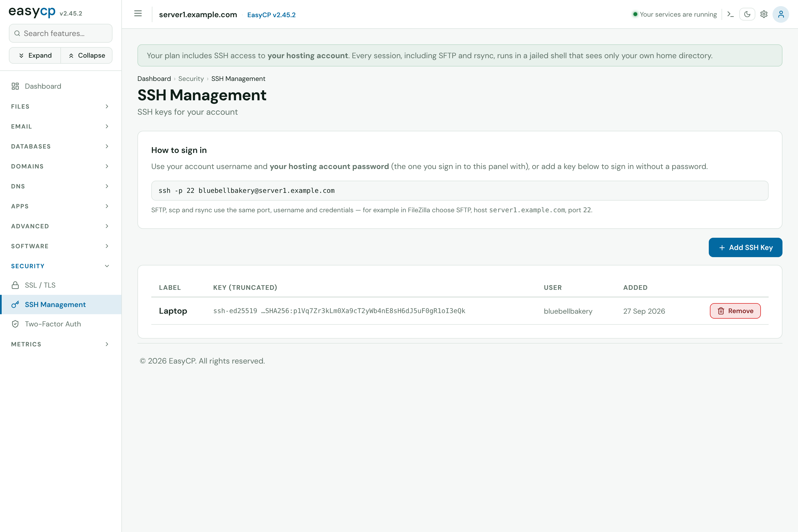Click the SSH Management key icon
The image size is (798, 532).
(x=15, y=305)
